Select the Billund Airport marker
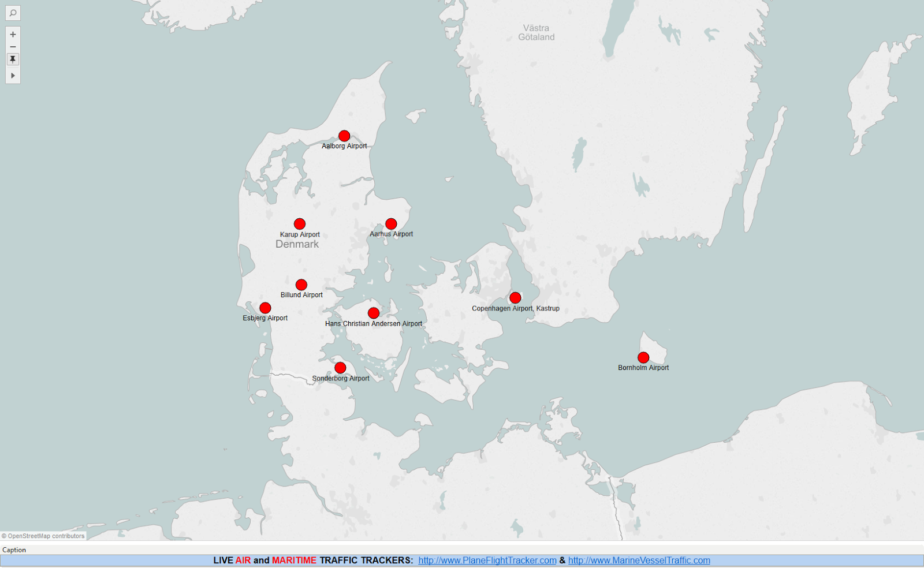This screenshot has height=568, width=924. coord(301,283)
